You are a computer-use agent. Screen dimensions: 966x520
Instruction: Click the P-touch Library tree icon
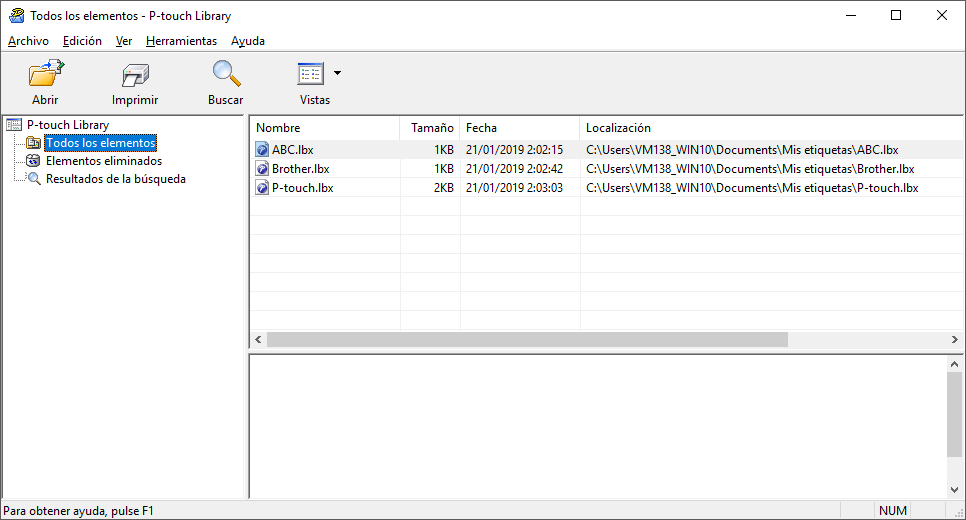14,124
